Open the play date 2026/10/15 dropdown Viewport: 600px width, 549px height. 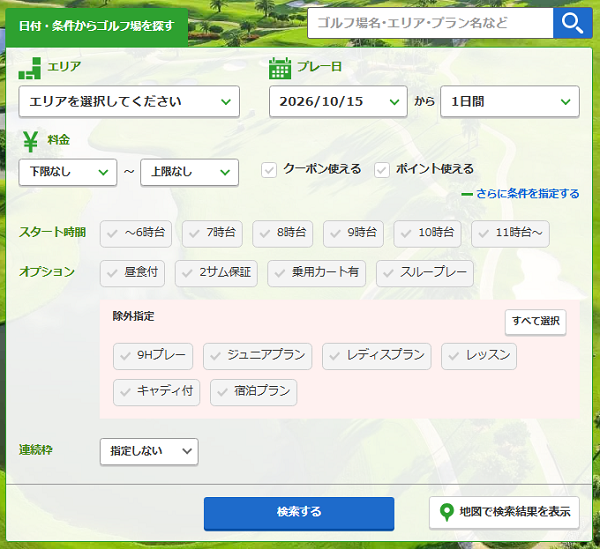338,101
